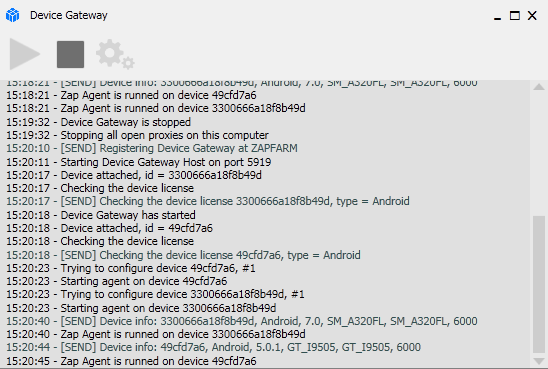Close the Device Gateway window
Viewport: 548px width, 369px height.
[532, 16]
